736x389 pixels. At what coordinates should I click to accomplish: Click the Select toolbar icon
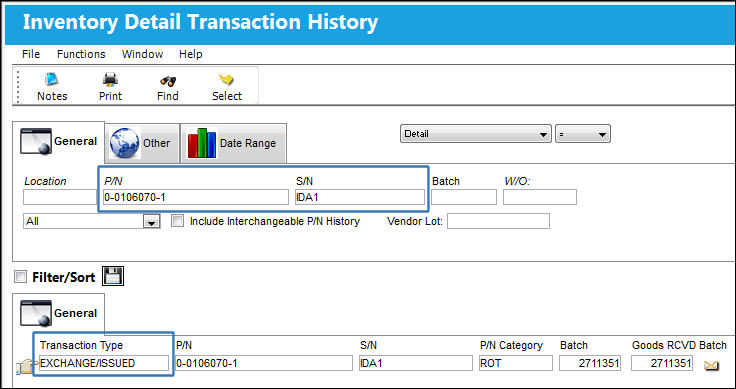(226, 80)
